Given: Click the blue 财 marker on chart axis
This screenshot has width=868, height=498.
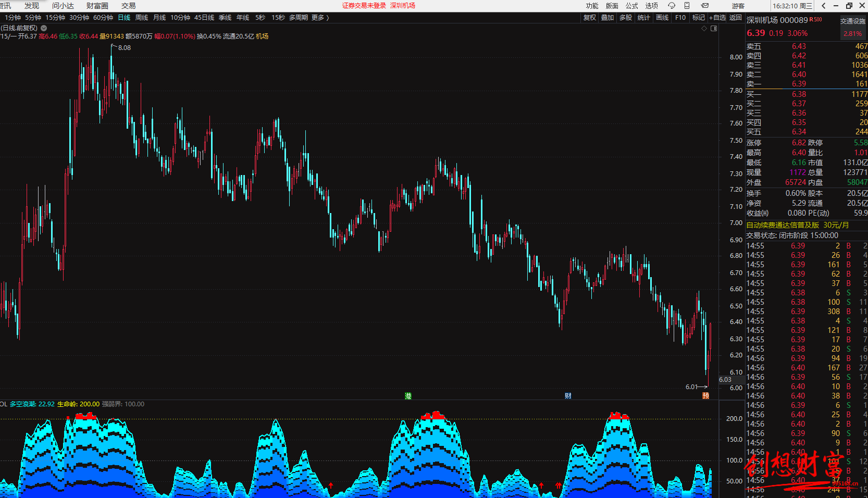Looking at the screenshot, I should [x=568, y=396].
